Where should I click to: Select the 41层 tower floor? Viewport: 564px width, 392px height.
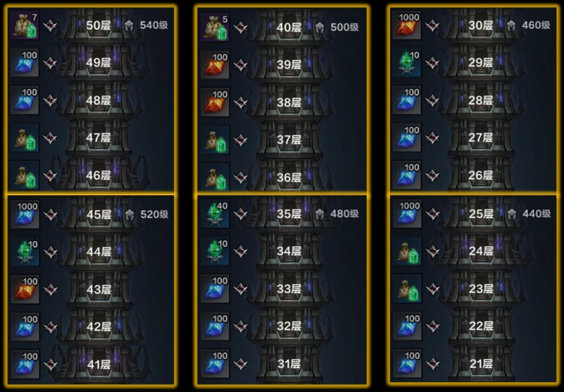(x=99, y=365)
